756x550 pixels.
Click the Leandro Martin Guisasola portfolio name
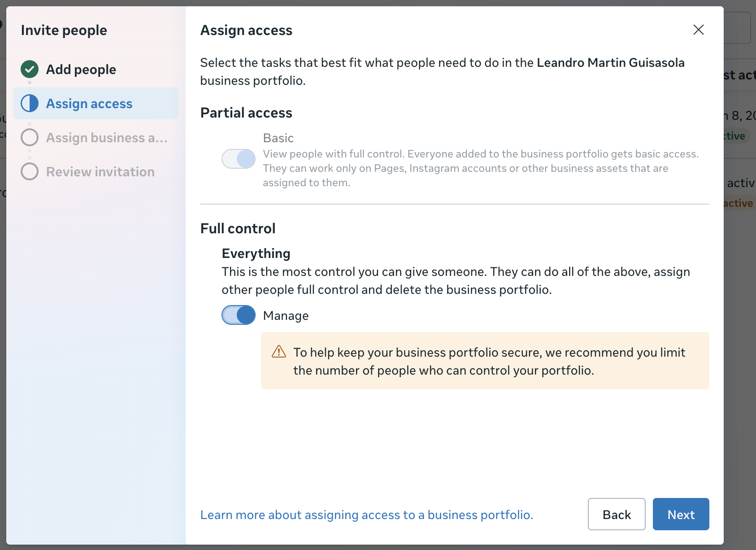point(611,63)
